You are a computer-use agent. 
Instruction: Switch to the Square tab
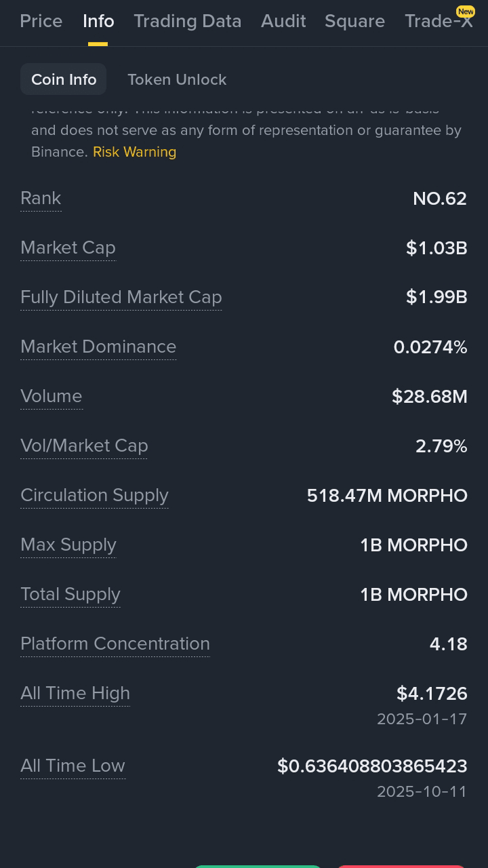click(x=354, y=21)
